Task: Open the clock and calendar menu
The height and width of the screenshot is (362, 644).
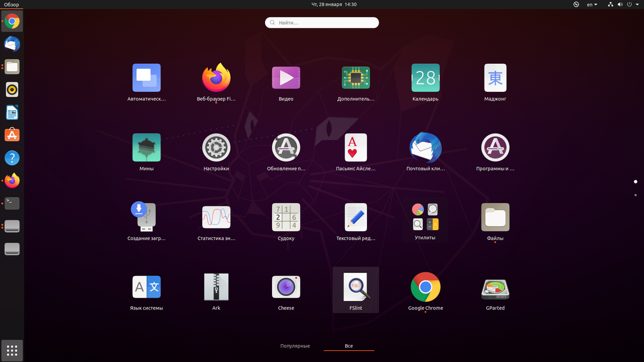Action: point(334,4)
